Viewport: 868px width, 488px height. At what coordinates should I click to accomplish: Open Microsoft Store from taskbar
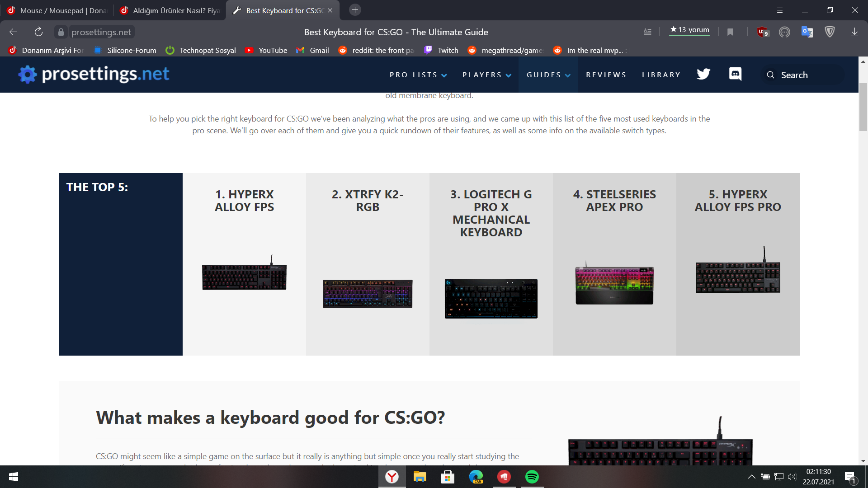pos(448,477)
